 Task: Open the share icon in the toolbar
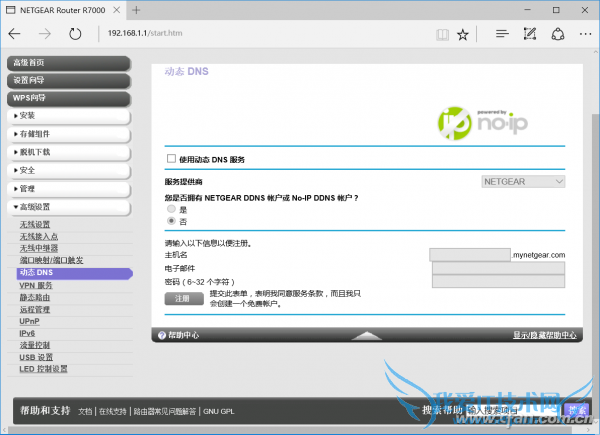(558, 34)
